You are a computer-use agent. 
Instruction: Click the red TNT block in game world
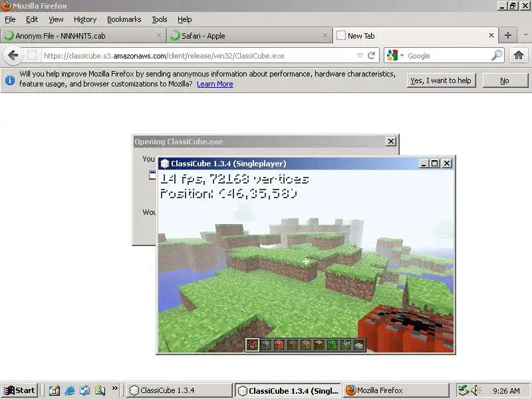(x=406, y=329)
